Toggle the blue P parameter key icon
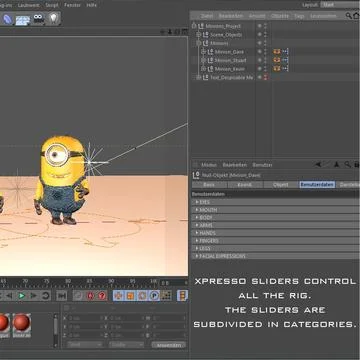This screenshot has height=360, width=360. (154, 295)
